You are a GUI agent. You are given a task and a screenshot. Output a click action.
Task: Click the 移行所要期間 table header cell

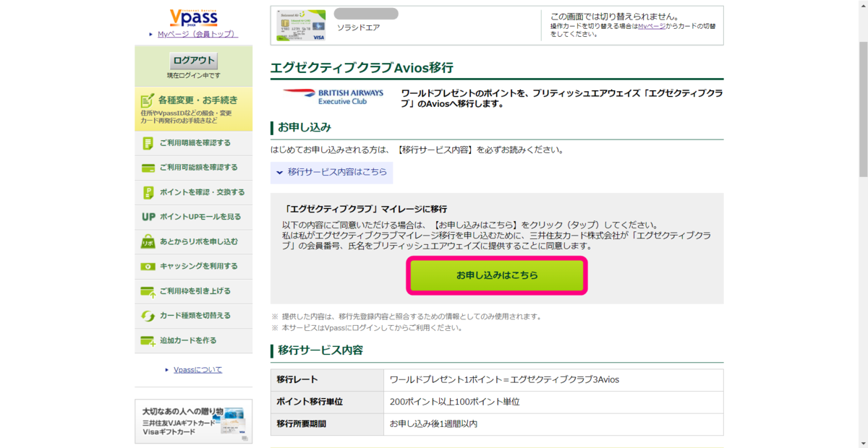tap(327, 424)
